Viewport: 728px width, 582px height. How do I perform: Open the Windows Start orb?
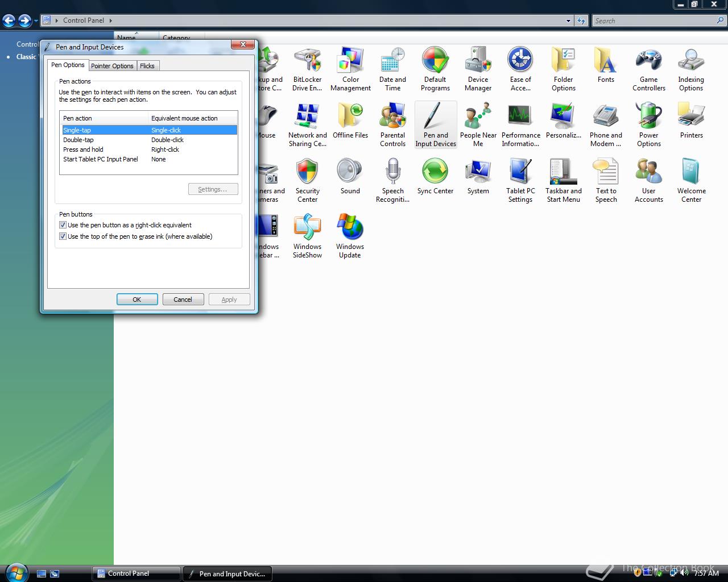pos(15,572)
